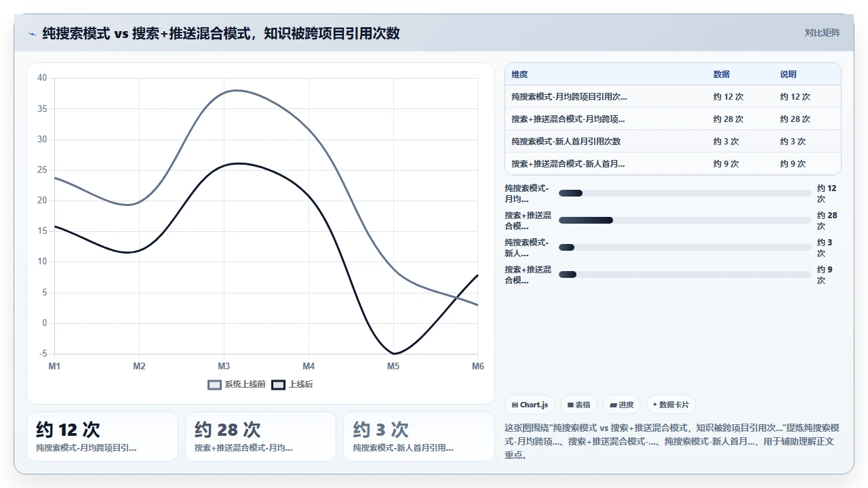
Task: Click the 说明 column header
Action: click(x=788, y=75)
